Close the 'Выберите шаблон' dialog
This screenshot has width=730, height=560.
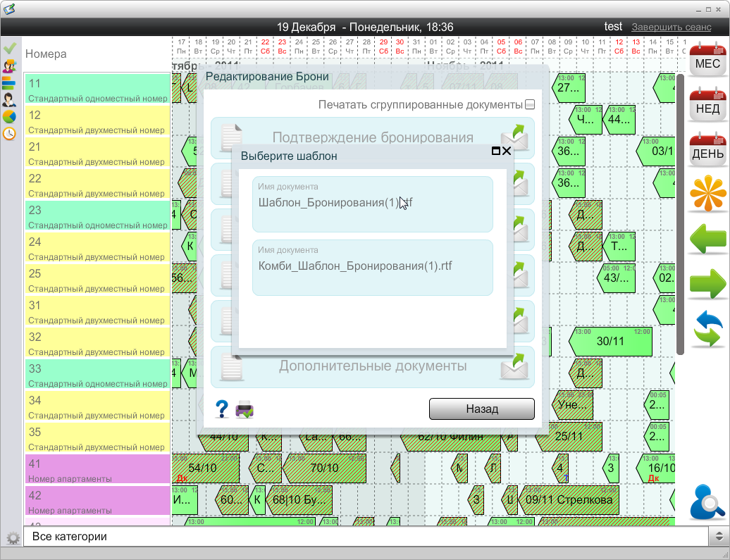tap(507, 151)
